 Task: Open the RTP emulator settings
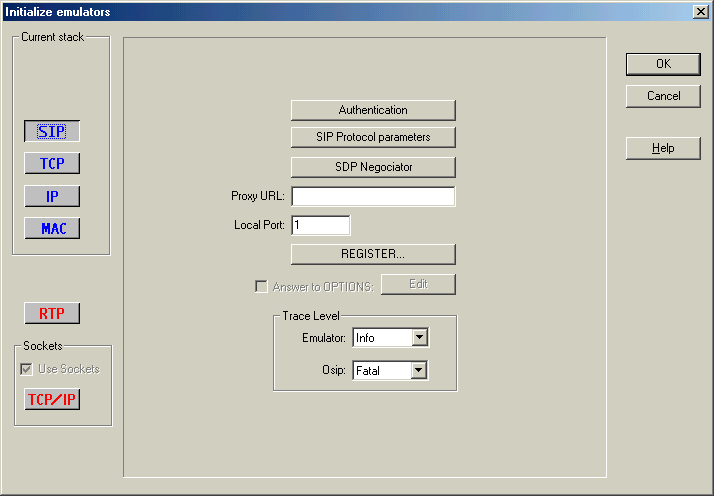52,313
